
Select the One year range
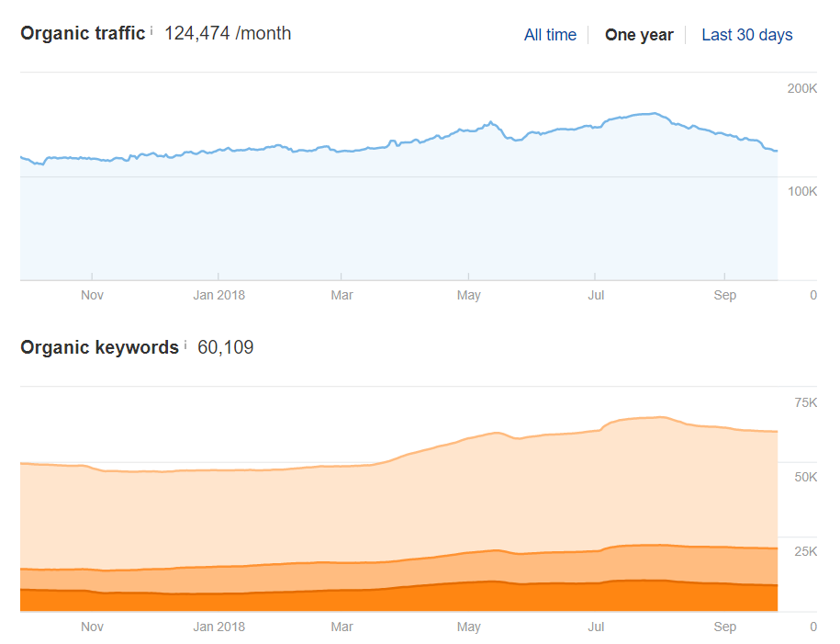point(639,35)
